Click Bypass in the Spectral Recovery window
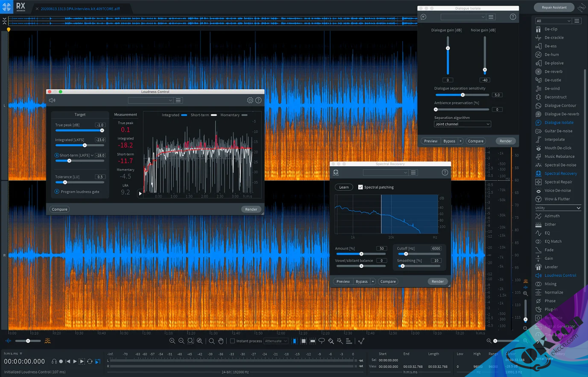Image resolution: width=588 pixels, height=377 pixels. click(x=362, y=281)
